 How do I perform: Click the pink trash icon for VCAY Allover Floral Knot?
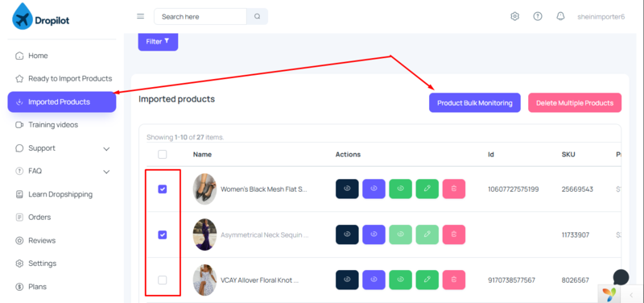coord(454,280)
